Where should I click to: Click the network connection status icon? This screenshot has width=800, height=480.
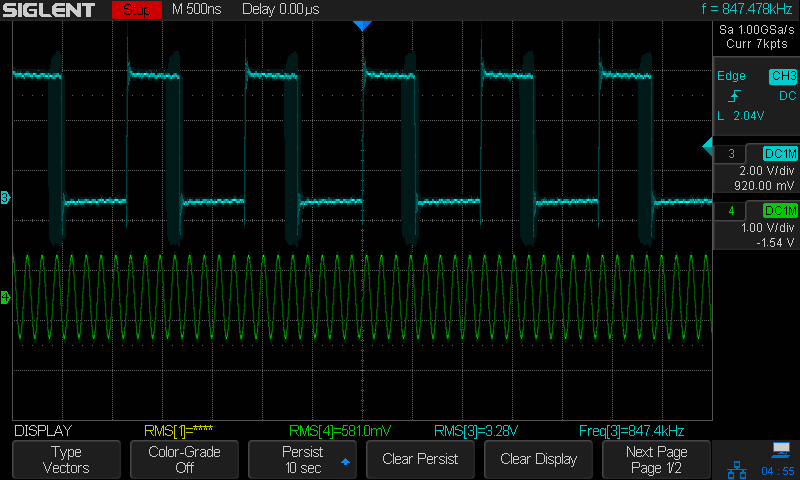coord(738,468)
